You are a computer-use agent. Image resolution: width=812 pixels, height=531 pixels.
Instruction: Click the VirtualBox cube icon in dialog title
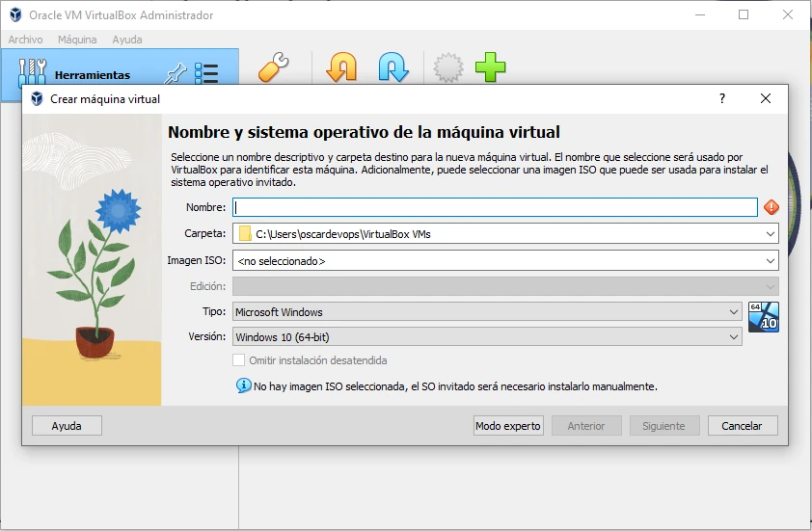37,99
